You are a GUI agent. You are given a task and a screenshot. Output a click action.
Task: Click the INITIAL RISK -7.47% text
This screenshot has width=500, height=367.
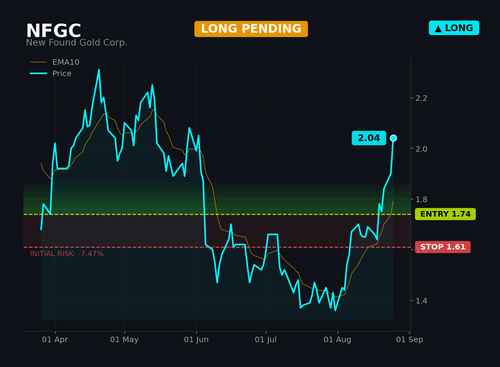67,254
